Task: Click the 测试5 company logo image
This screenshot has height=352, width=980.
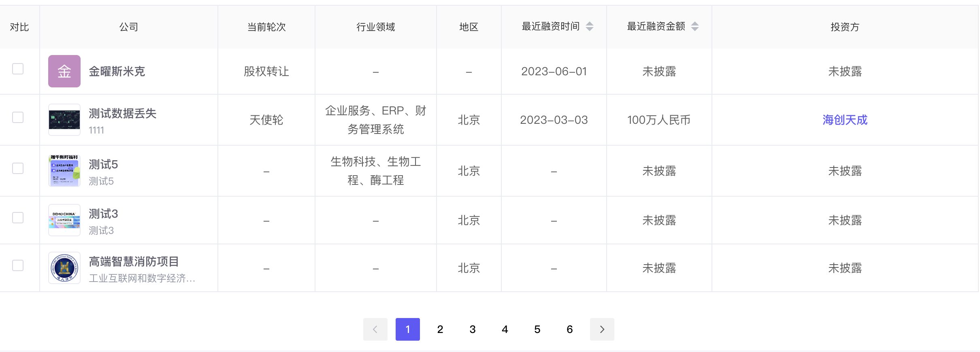Action: pos(64,171)
